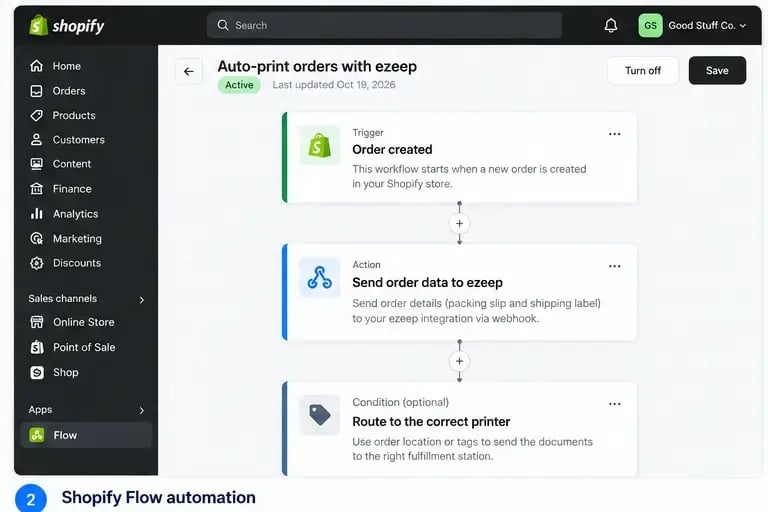The height and width of the screenshot is (512, 768).
Task: Open Point of Sale channel label
Action: click(84, 347)
